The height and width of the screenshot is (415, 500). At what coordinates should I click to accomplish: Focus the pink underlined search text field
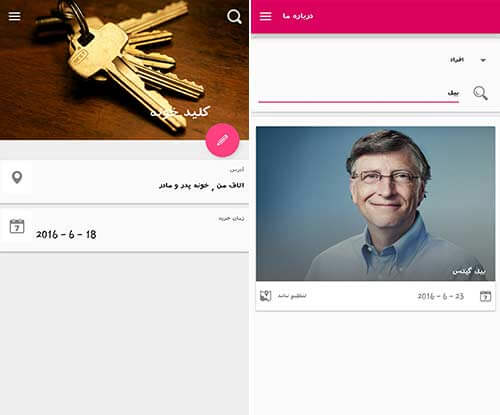pos(359,94)
